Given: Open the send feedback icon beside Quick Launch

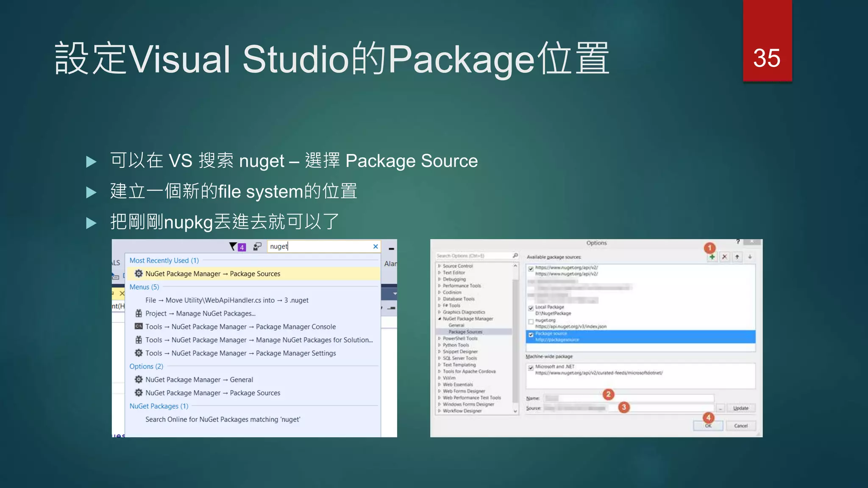Looking at the screenshot, I should pyautogui.click(x=257, y=247).
